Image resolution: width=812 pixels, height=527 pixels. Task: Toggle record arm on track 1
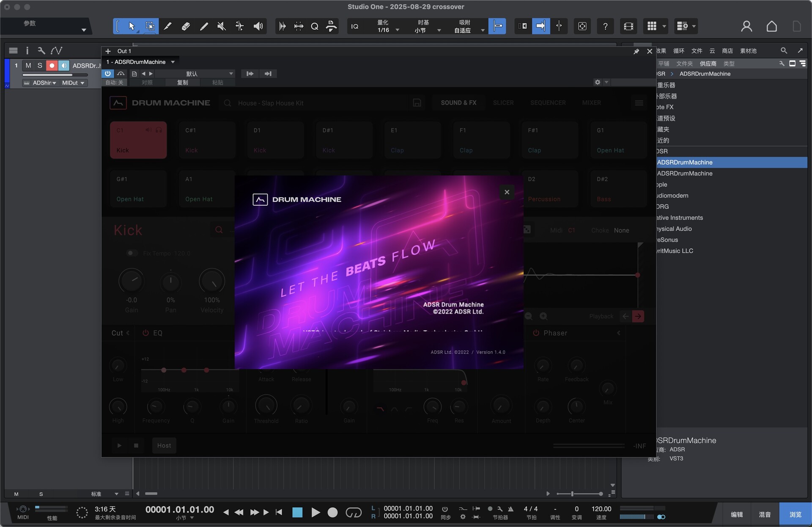52,66
